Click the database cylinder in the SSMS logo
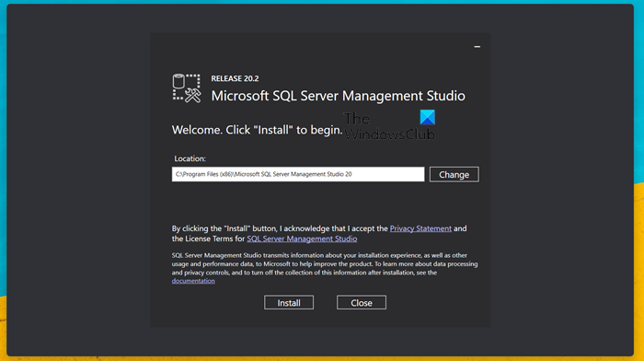644x361 pixels. (x=178, y=81)
